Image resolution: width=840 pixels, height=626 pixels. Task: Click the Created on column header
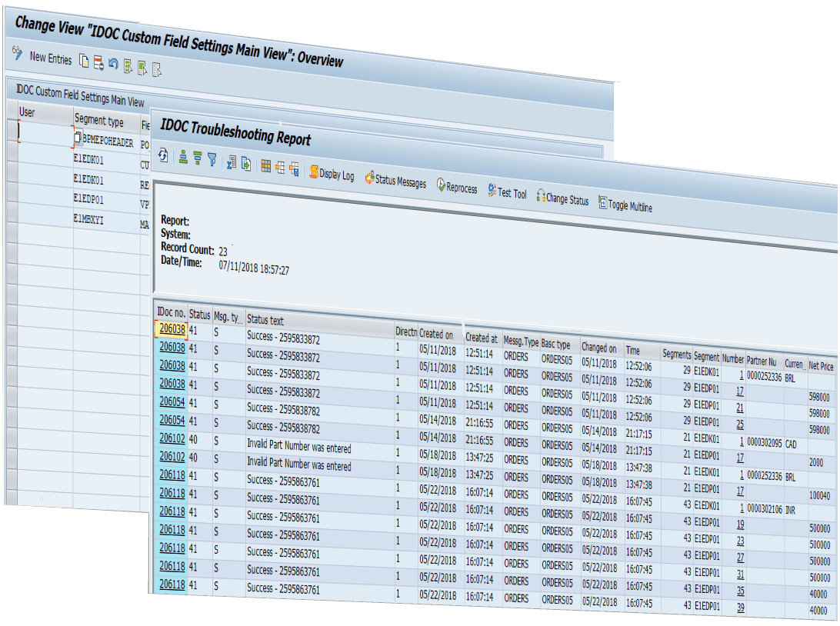tap(440, 334)
